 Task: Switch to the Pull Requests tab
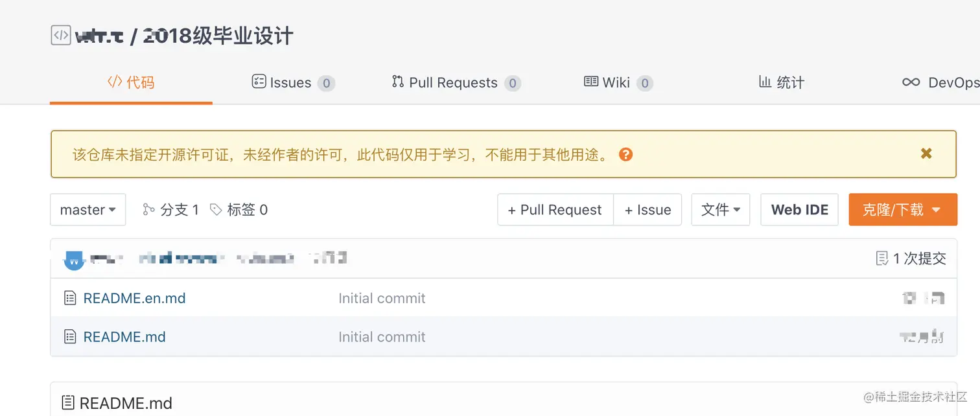click(455, 83)
